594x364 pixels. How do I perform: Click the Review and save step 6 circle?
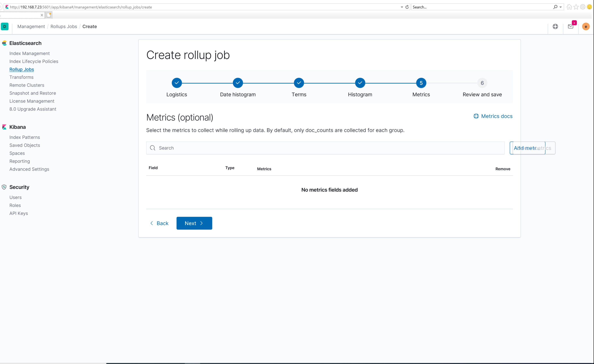click(x=482, y=83)
